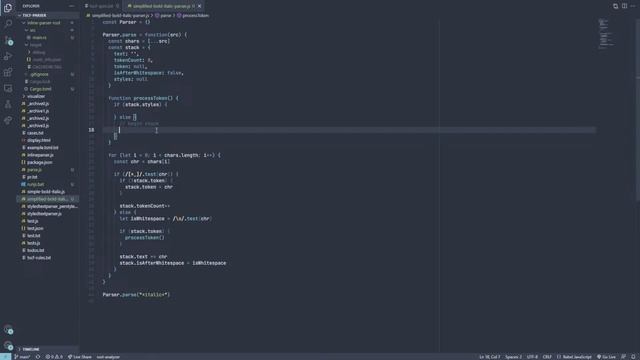Open the Explorer view in activity bar
Screen dimensions: 640x360
[x=8, y=8]
